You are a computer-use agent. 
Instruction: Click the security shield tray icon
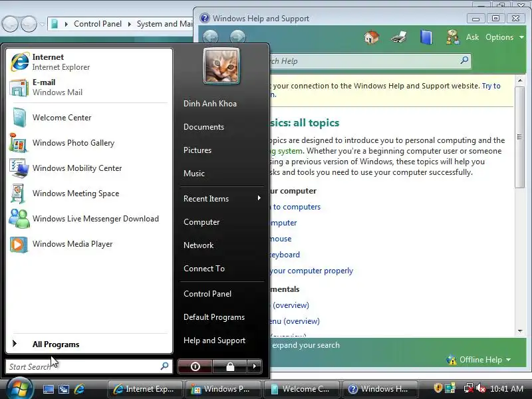tap(438, 388)
